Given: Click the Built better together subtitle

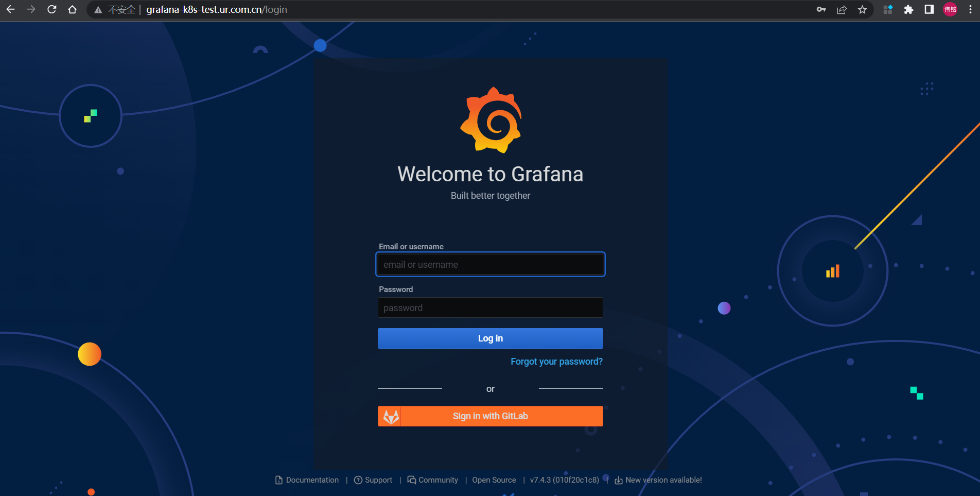Looking at the screenshot, I should tap(491, 196).
